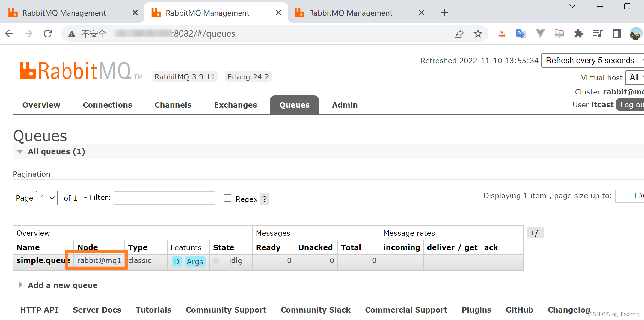Click the browser forward arrow
The height and width of the screenshot is (320, 644).
(28, 34)
